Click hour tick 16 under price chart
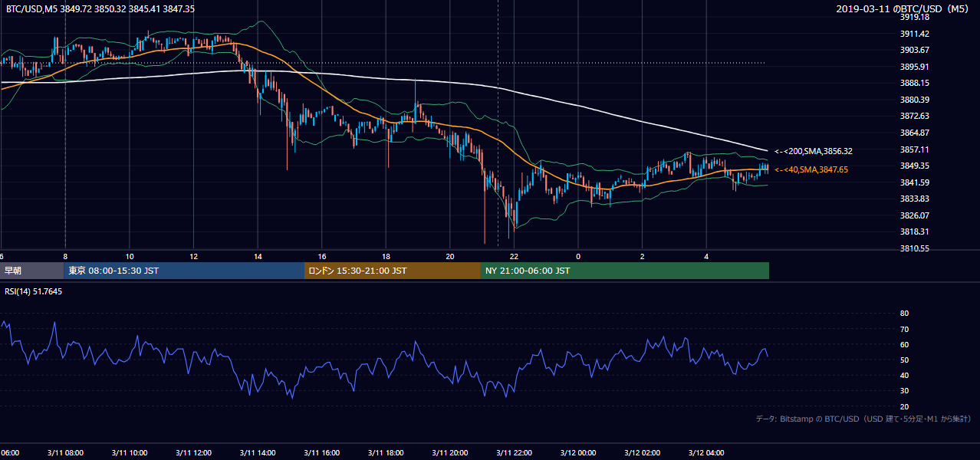This screenshot has height=460, width=980. [322, 256]
